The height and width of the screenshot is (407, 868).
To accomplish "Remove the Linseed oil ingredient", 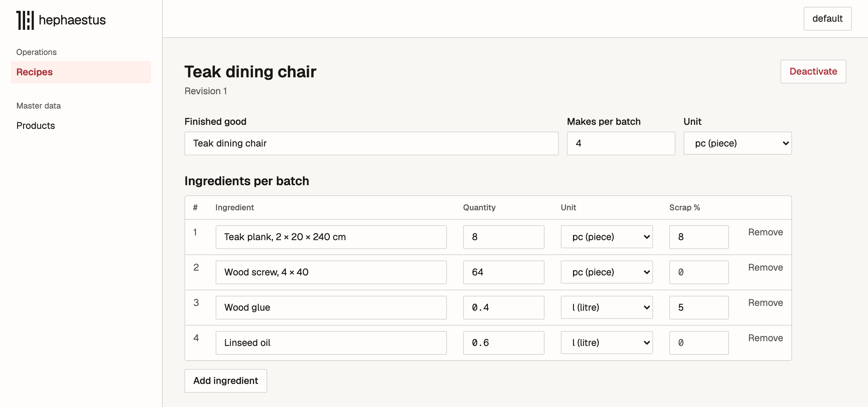I will (766, 338).
